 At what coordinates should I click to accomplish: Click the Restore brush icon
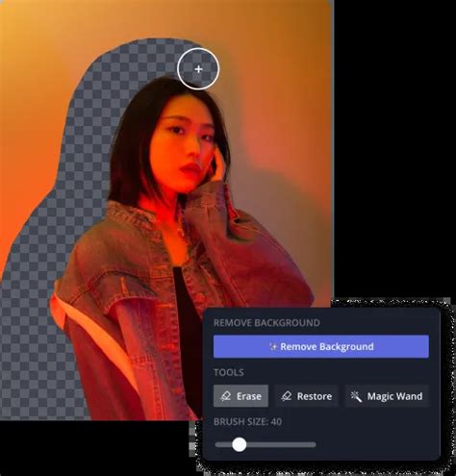pos(287,396)
